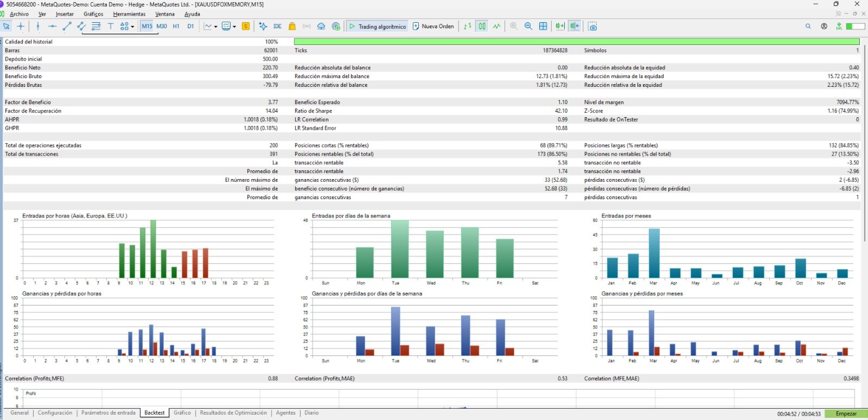868x420 pixels.
Task: Switch chart to bar chart mode
Action: pos(468,26)
